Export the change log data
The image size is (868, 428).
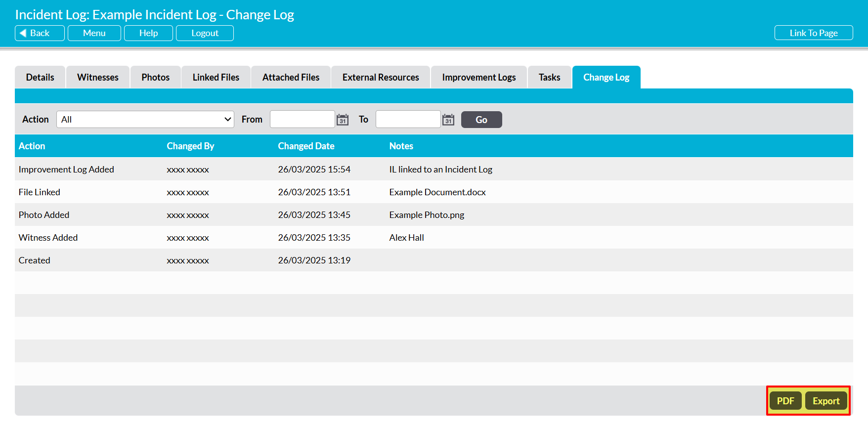tap(826, 401)
